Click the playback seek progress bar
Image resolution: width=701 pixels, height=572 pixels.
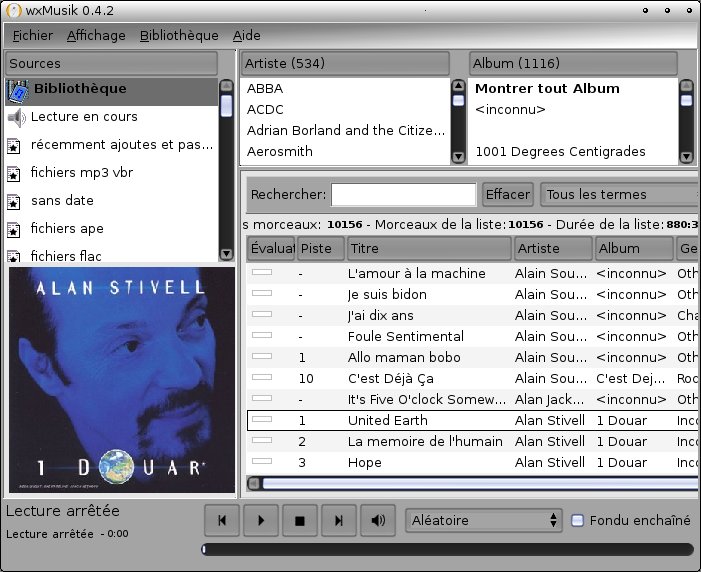447,549
